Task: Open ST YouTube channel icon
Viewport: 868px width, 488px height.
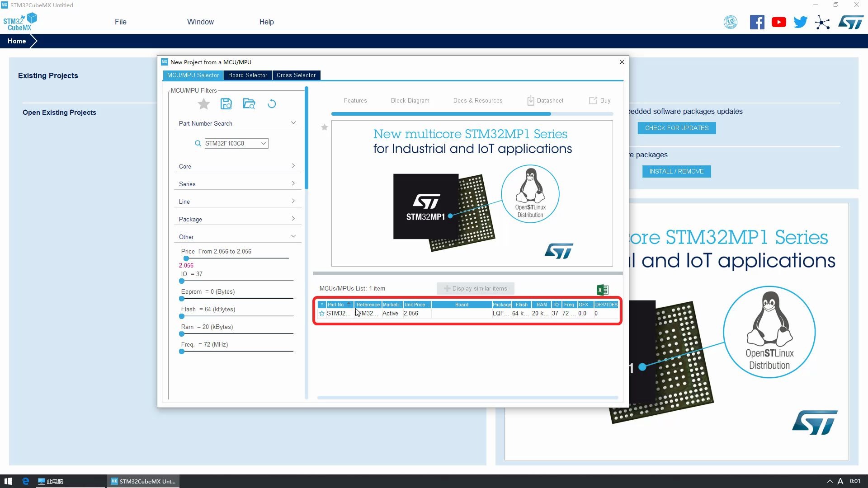Action: (779, 22)
